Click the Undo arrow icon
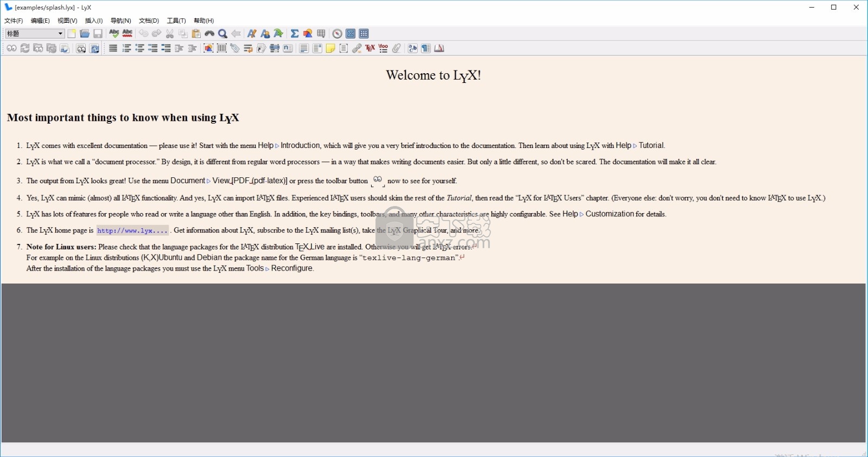 click(143, 34)
